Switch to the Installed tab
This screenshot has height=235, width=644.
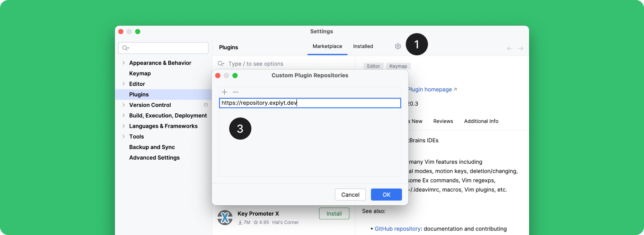point(363,46)
